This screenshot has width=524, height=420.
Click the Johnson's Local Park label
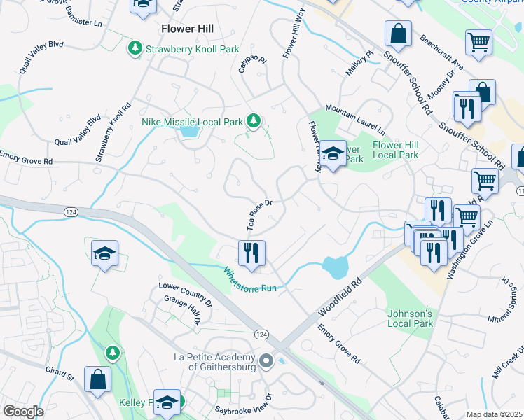point(410,318)
